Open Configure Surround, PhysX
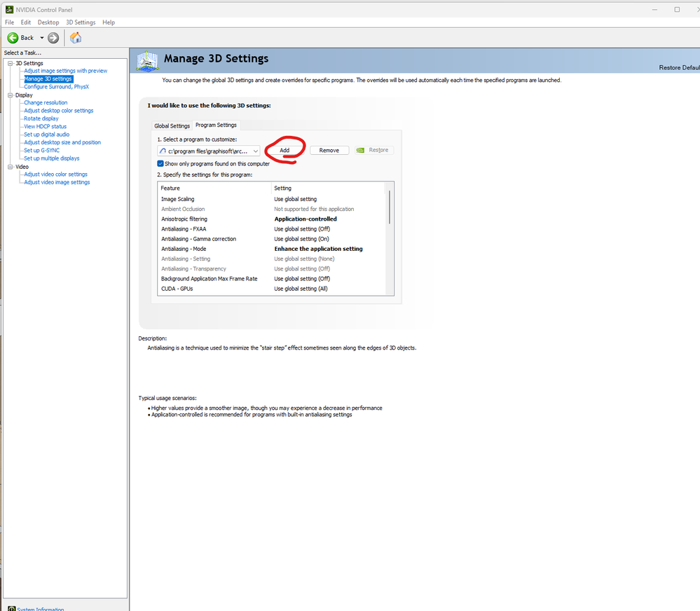The width and height of the screenshot is (700, 611). pyautogui.click(x=56, y=87)
